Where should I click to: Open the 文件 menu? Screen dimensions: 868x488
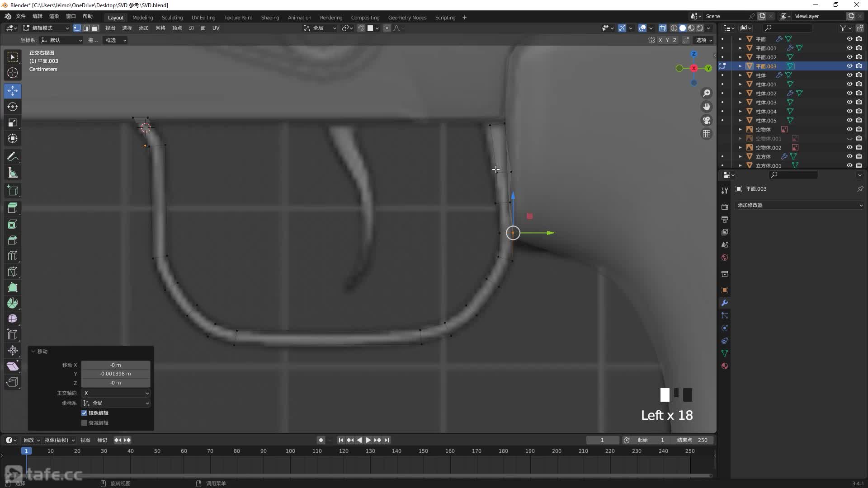(21, 16)
